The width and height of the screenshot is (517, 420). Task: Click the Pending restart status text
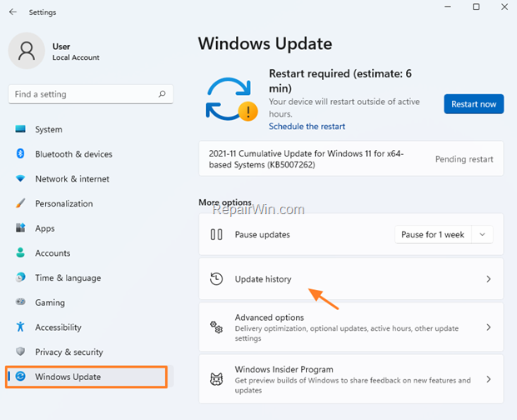pyautogui.click(x=464, y=159)
